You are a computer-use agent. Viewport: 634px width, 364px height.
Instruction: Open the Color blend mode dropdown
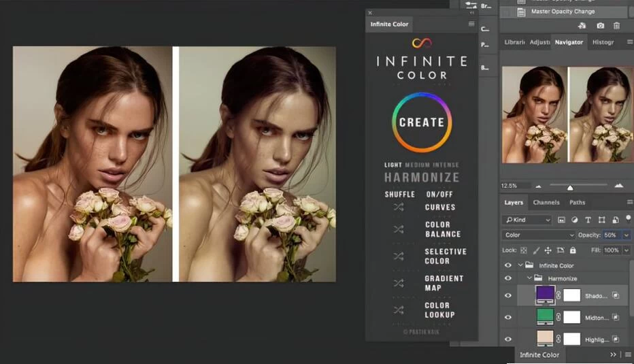[x=538, y=235]
